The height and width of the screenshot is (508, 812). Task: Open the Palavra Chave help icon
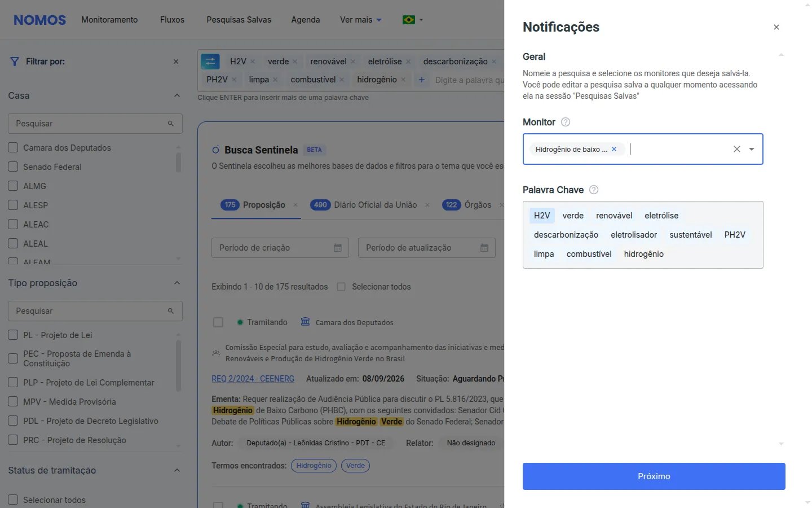[x=594, y=190]
